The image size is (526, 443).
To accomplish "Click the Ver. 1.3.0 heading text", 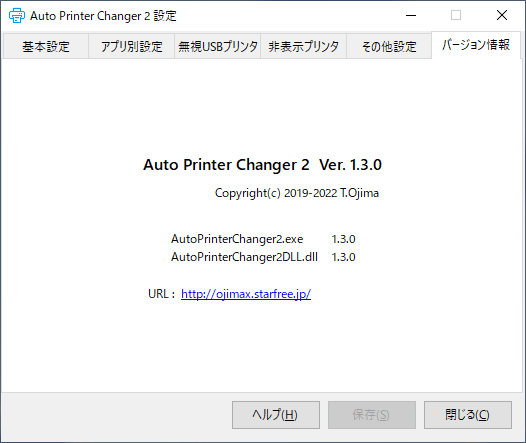I will point(350,165).
